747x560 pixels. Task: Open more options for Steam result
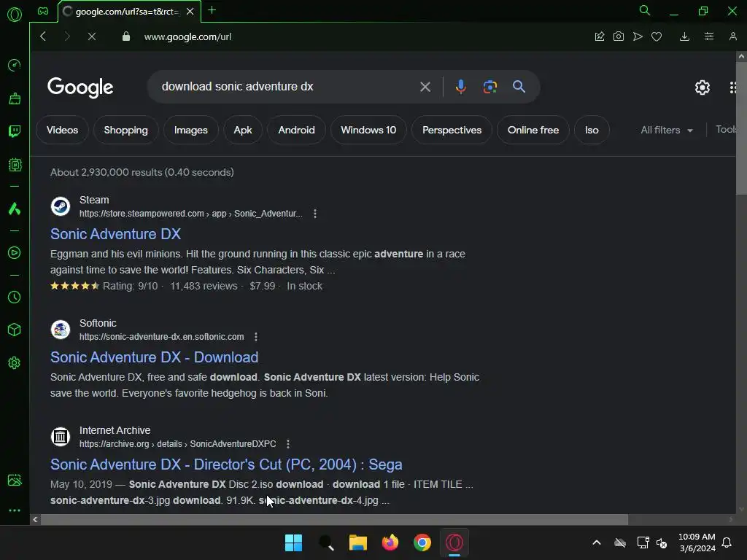[315, 214]
